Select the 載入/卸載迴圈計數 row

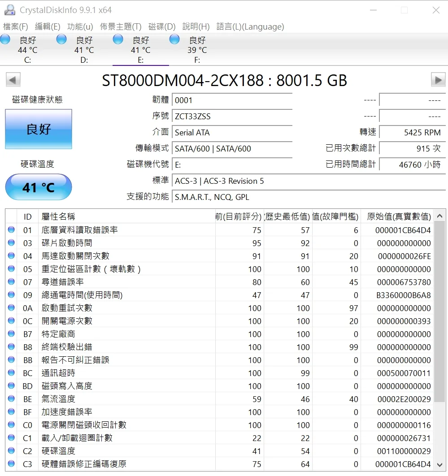pos(220,438)
